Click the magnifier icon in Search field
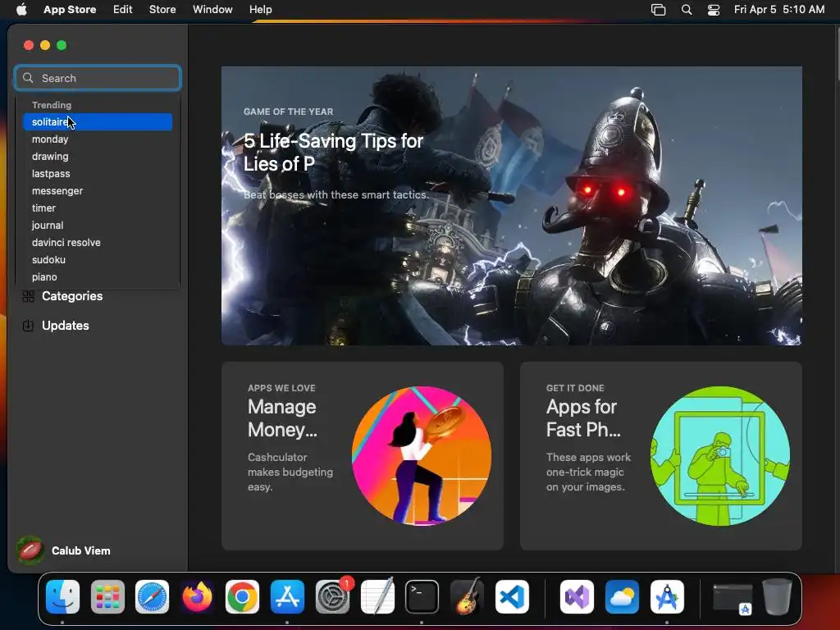This screenshot has height=630, width=840. click(x=28, y=78)
